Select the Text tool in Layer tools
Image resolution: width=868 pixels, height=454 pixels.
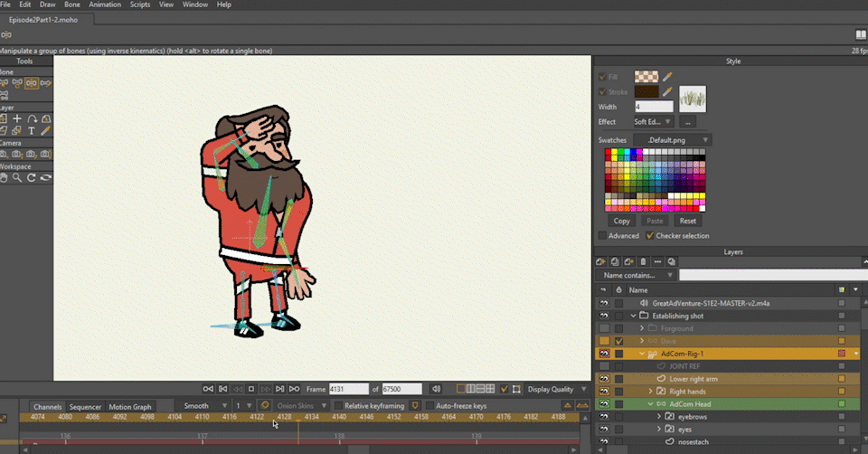coord(32,130)
